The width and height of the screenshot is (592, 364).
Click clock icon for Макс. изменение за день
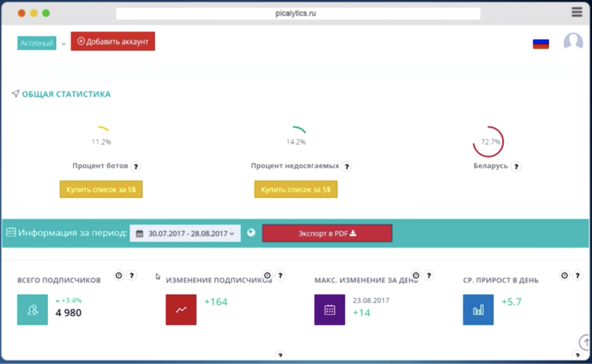416,276
